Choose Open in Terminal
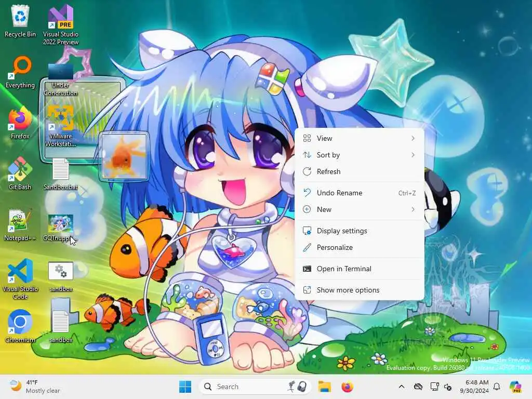Viewport: 532px width, 399px height. [x=360, y=269]
